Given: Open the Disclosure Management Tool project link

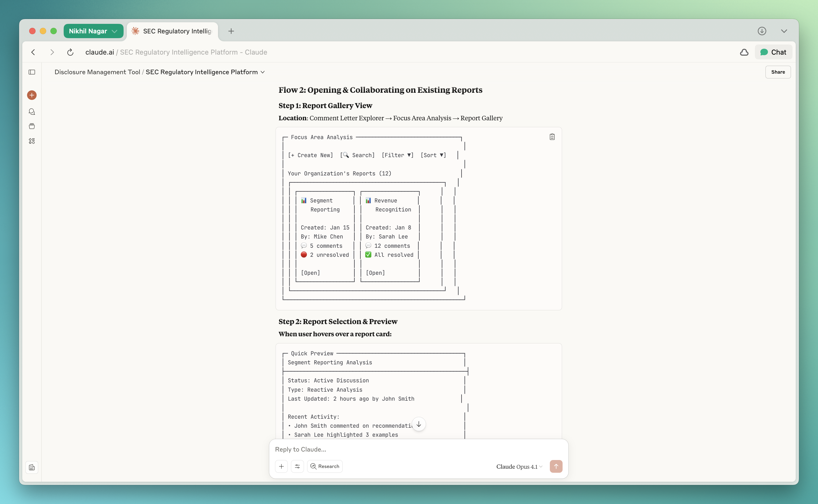Looking at the screenshot, I should click(x=97, y=72).
